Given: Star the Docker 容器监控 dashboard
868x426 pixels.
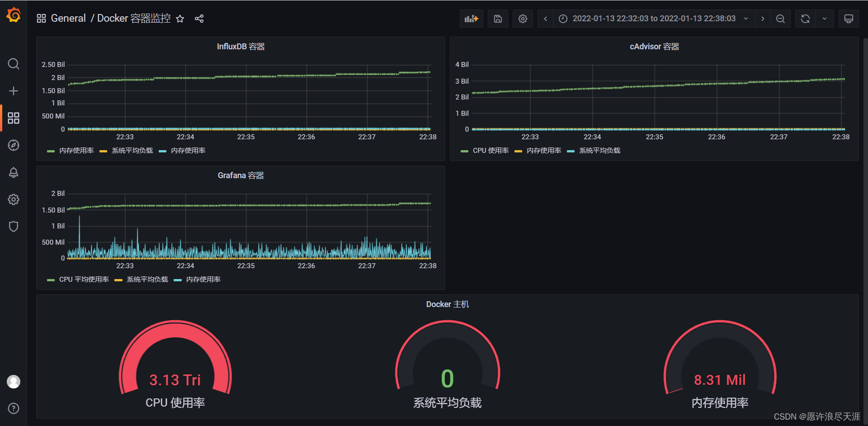Looking at the screenshot, I should pyautogui.click(x=180, y=19).
